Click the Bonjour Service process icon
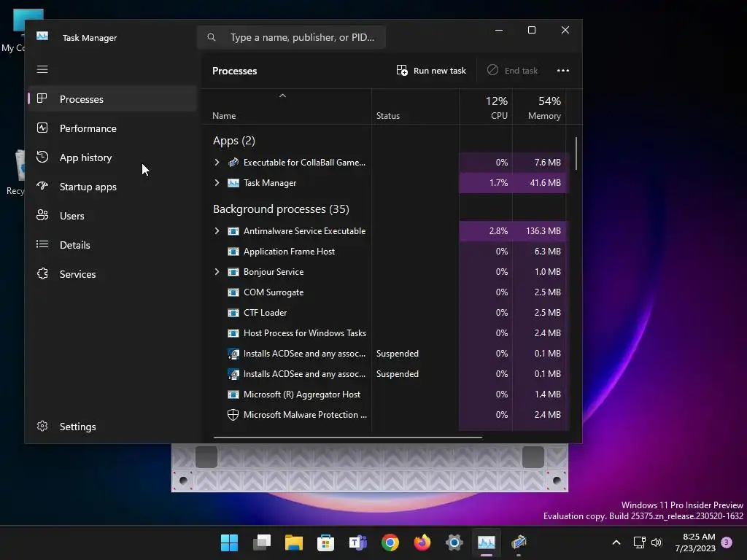This screenshot has width=747, height=560. [233, 272]
